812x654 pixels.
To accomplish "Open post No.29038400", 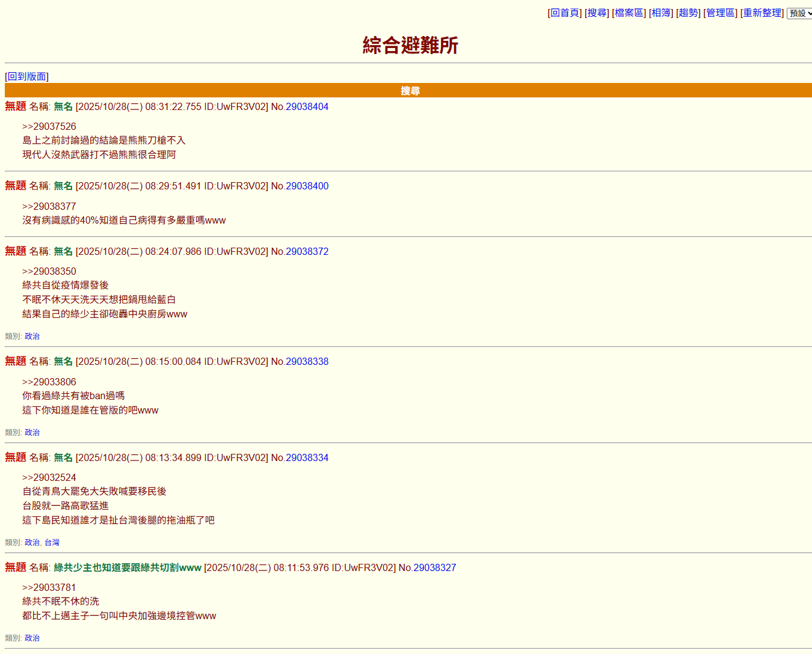I will (307, 186).
